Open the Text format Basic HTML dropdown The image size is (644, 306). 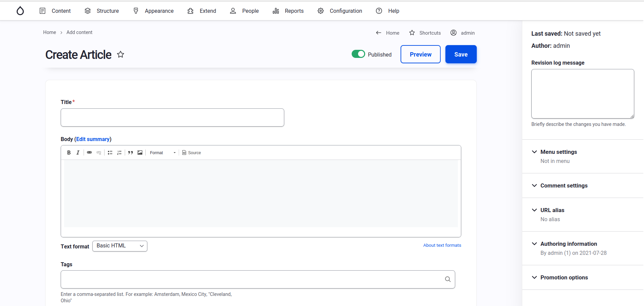[120, 246]
